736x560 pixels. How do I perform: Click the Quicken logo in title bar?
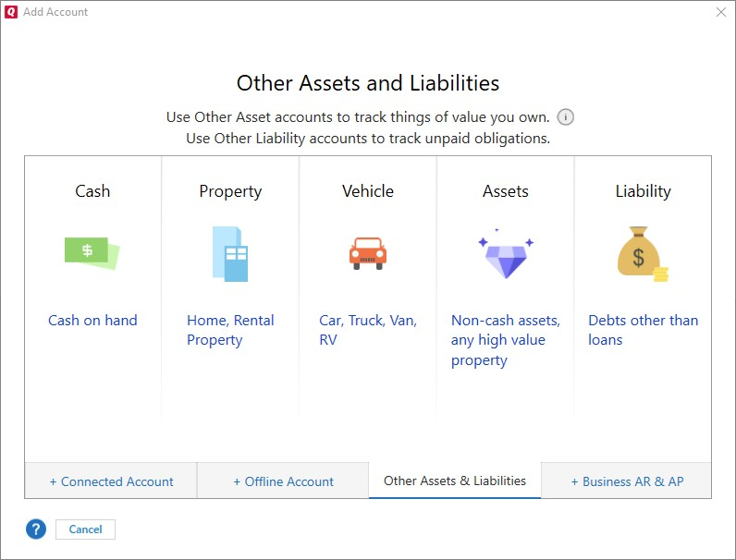[x=11, y=12]
